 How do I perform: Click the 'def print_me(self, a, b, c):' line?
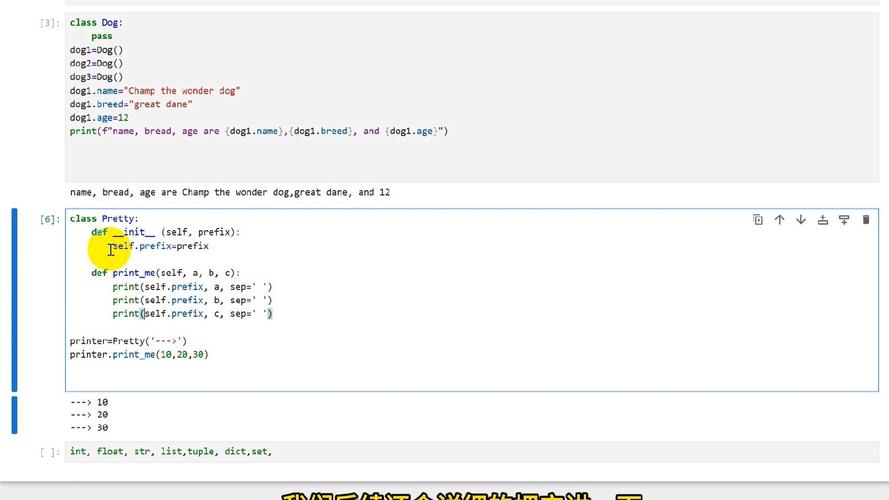(166, 273)
